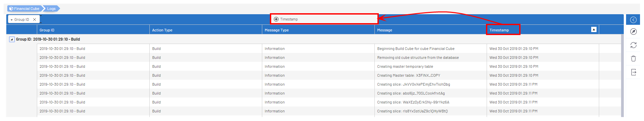Sort by the Action Type column header
This screenshot has width=644, height=121.
205,30
